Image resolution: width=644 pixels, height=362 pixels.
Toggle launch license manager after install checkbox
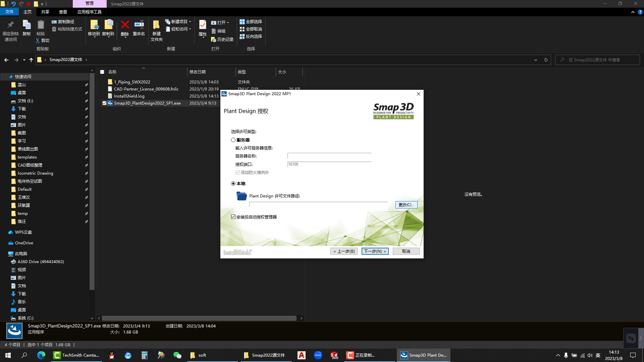coord(233,217)
